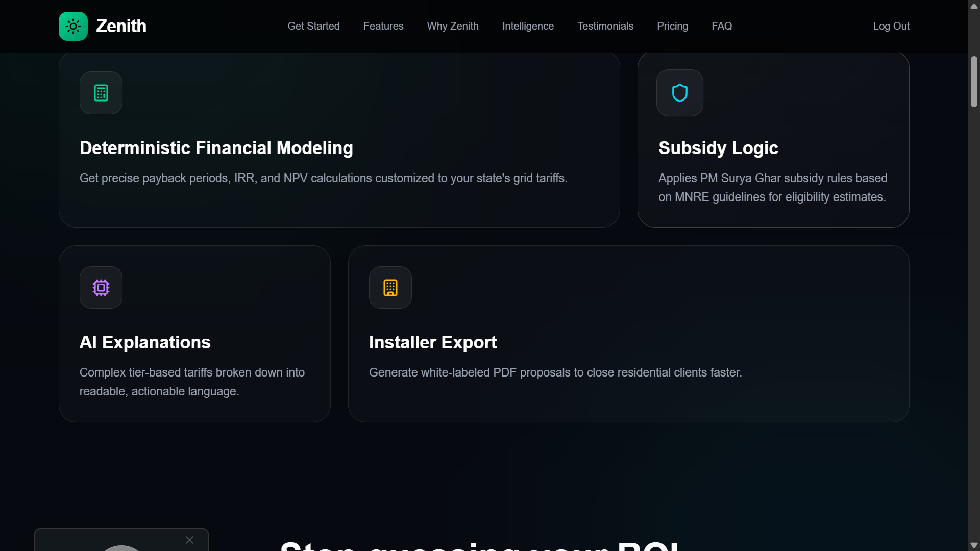
Task: Open the Get Started nav link
Action: (x=313, y=26)
